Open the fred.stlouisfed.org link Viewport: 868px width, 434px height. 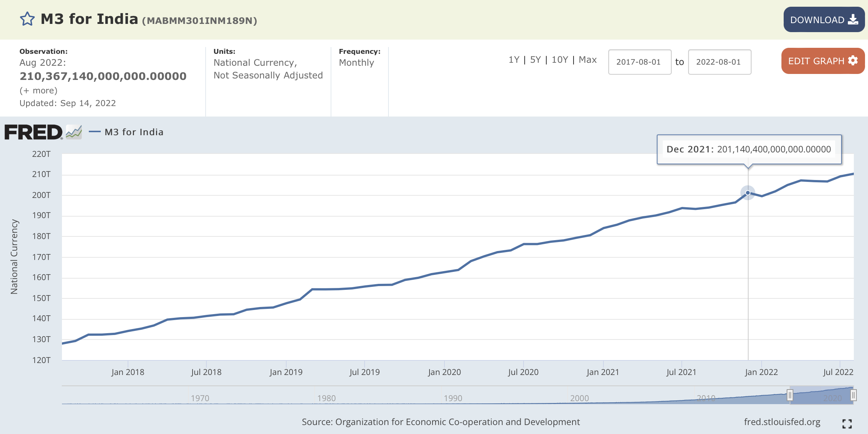pos(782,422)
